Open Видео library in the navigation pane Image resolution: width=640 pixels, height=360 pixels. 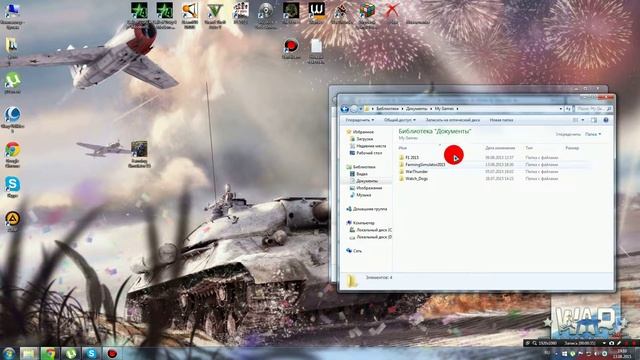(x=359, y=174)
